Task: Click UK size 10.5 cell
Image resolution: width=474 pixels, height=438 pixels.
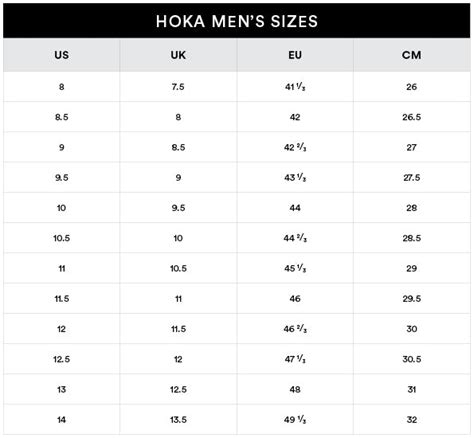Action: pos(178,268)
